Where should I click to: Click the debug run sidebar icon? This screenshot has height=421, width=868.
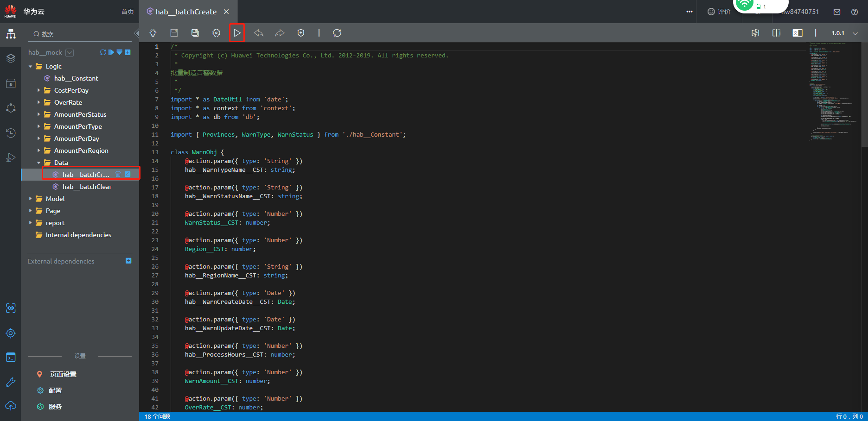[x=11, y=158]
